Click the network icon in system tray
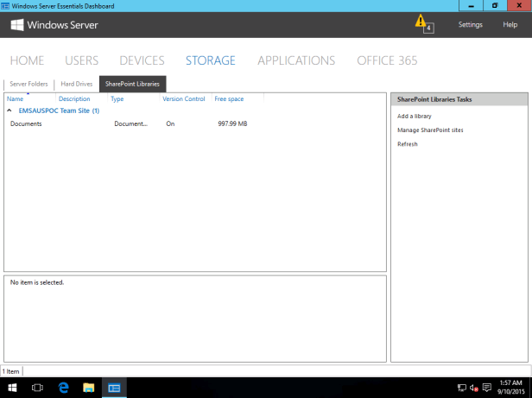 (462, 388)
